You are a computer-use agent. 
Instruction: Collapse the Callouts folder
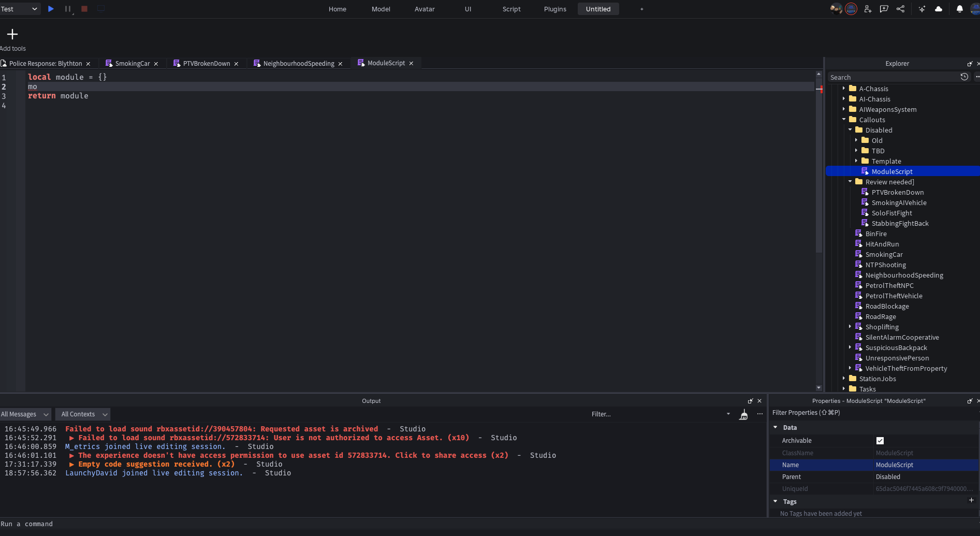tap(843, 120)
